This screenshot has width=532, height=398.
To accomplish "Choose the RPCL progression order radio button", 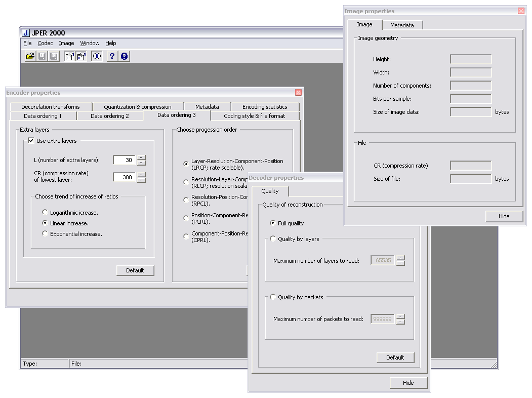I will click(186, 200).
